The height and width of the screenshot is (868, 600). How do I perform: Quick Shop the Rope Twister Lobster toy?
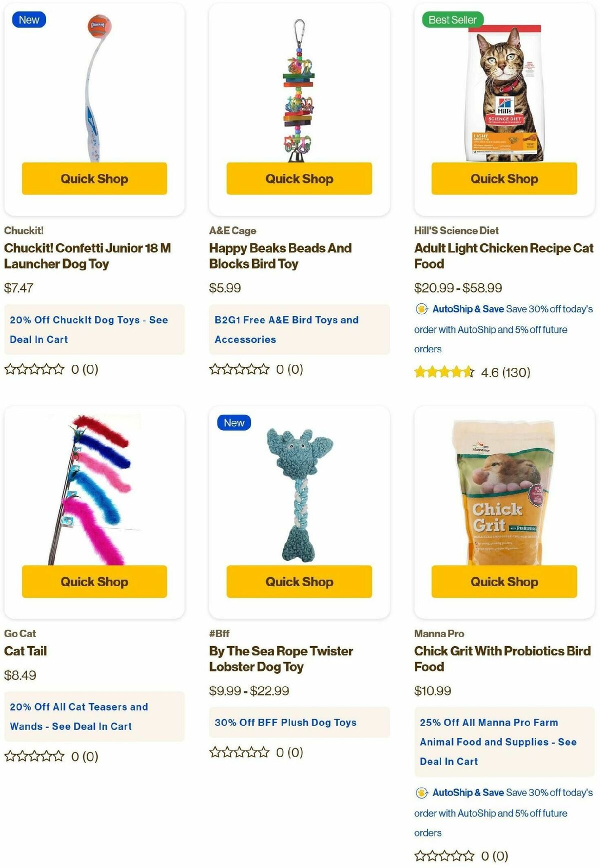[x=299, y=581]
